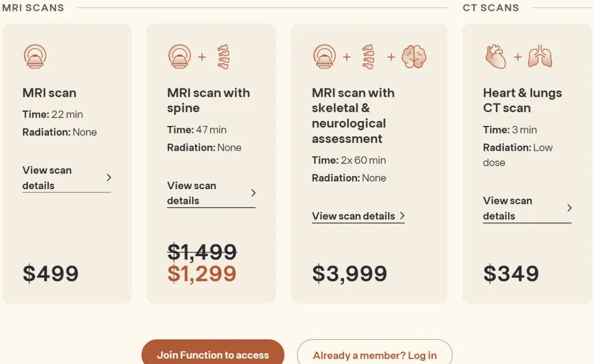Viewport: 594px width, 364px height.
Task: View scan details for skeletal & neurological assessment
Action: 353,216
